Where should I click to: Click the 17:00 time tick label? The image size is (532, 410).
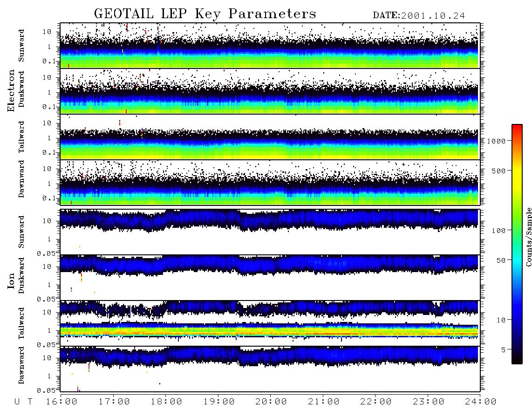pyautogui.click(x=114, y=402)
